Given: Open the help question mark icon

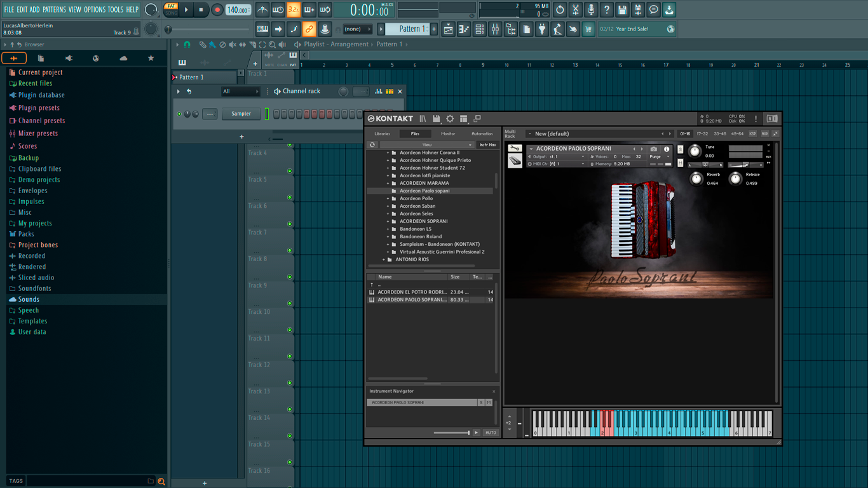Looking at the screenshot, I should pos(607,10).
